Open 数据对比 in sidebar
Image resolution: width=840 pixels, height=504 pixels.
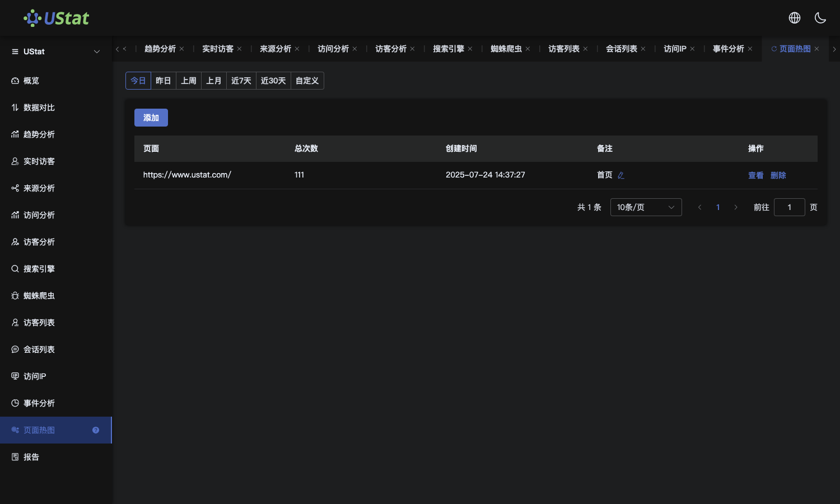point(56,108)
